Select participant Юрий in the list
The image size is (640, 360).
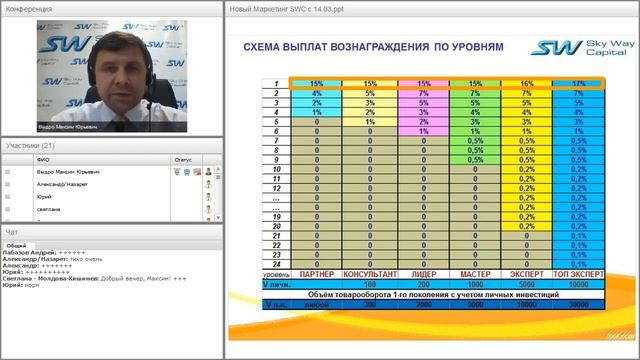pos(44,197)
